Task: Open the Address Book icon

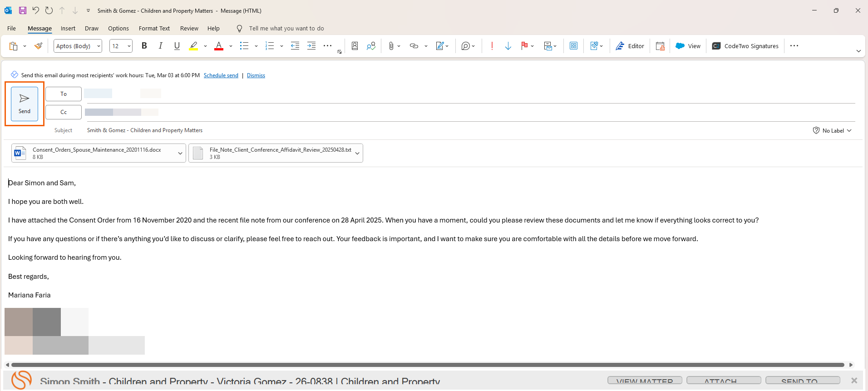Action: (x=355, y=46)
